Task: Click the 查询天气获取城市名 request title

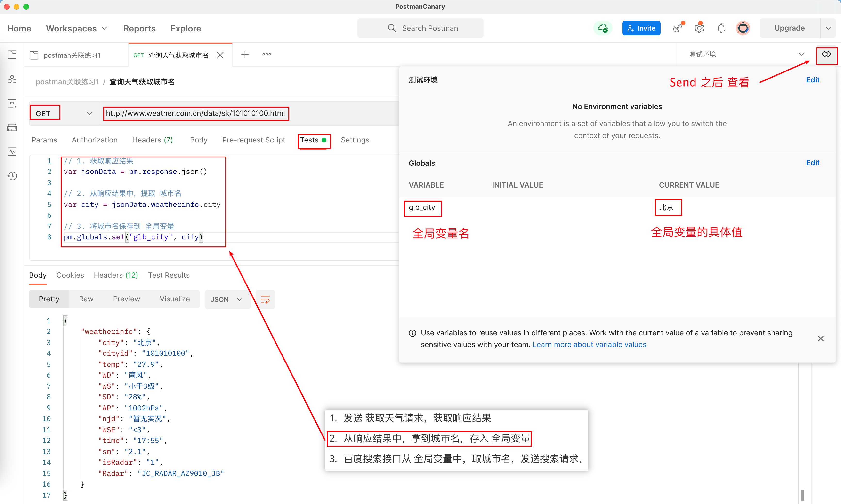Action: [x=142, y=82]
